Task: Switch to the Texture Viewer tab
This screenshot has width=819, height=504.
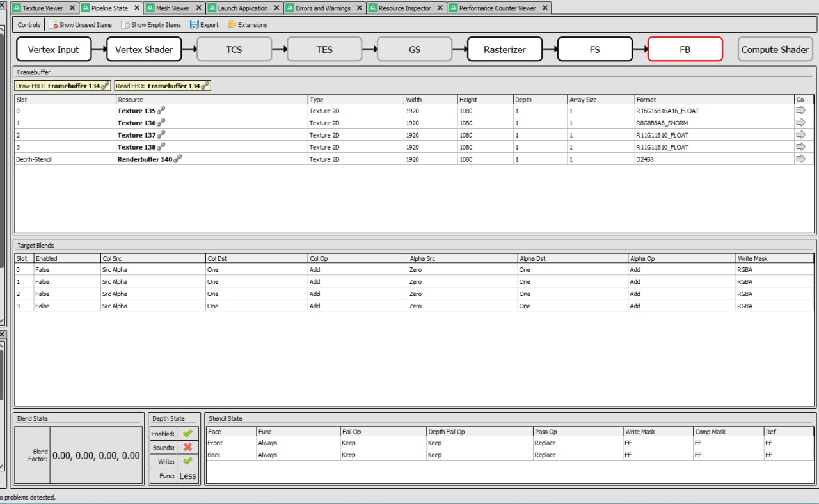Action: coord(42,8)
